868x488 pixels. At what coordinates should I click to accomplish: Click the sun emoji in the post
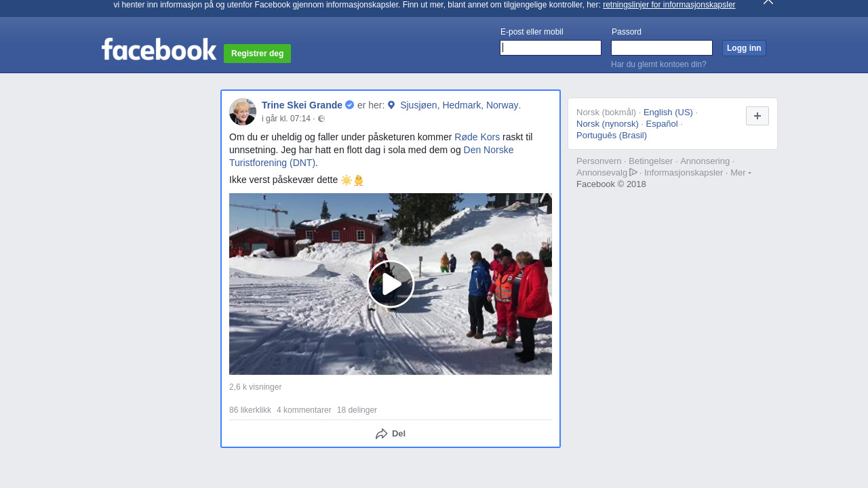point(347,180)
